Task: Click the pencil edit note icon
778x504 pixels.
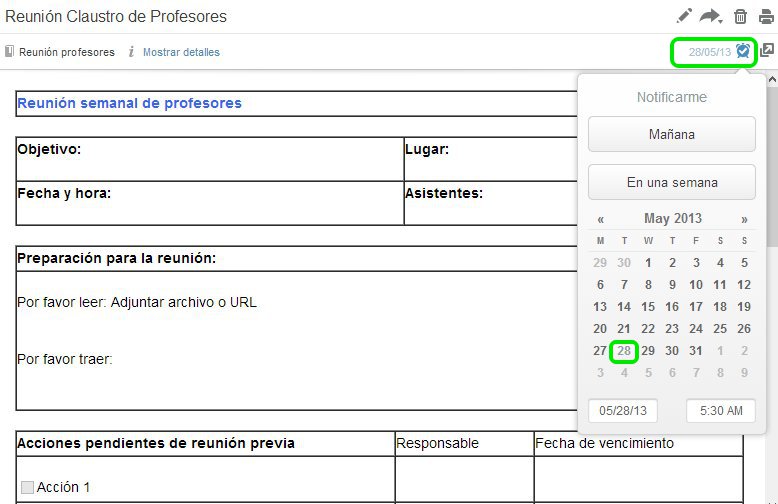Action: click(684, 16)
